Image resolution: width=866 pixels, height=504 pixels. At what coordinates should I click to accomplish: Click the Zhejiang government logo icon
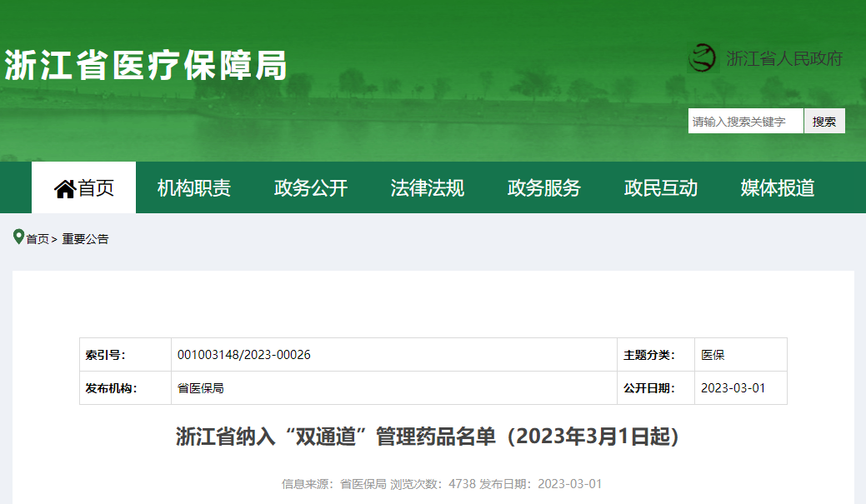703,58
